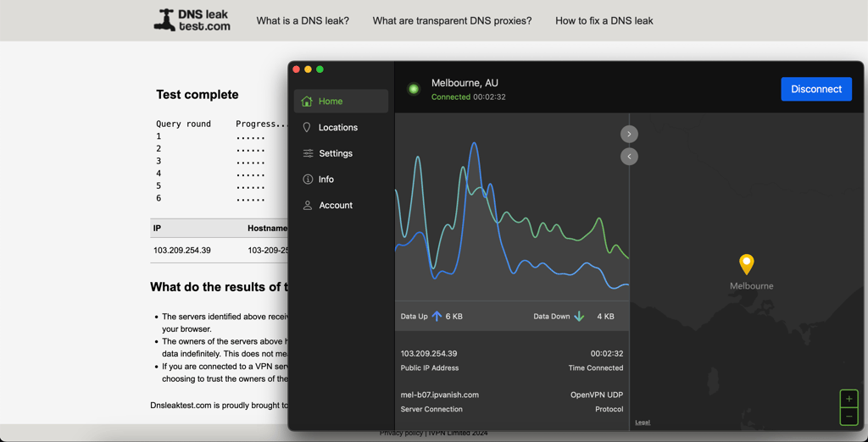Click the 'Query round' column heading
Image resolution: width=868 pixels, height=442 pixels.
[x=183, y=124]
